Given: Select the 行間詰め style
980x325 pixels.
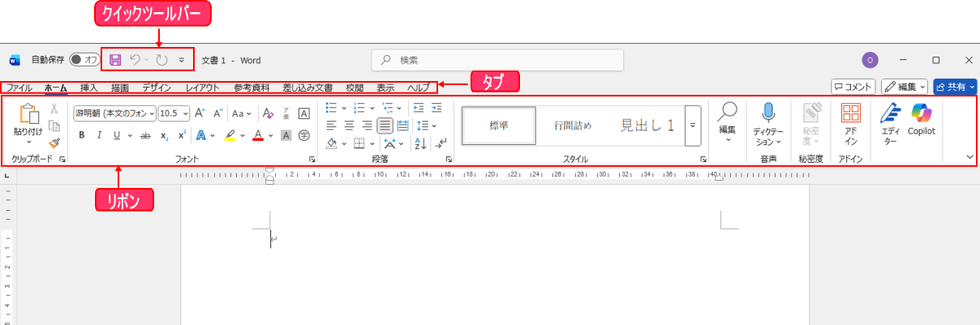Looking at the screenshot, I should 573,126.
